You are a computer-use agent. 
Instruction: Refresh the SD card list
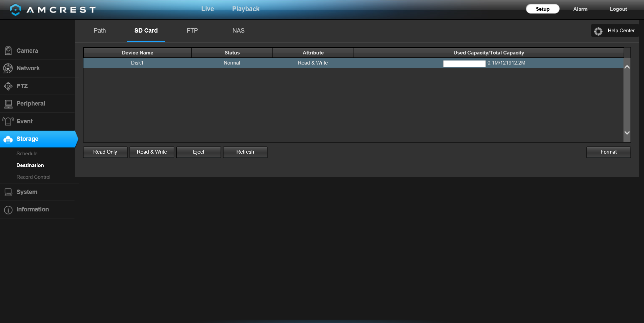point(245,152)
